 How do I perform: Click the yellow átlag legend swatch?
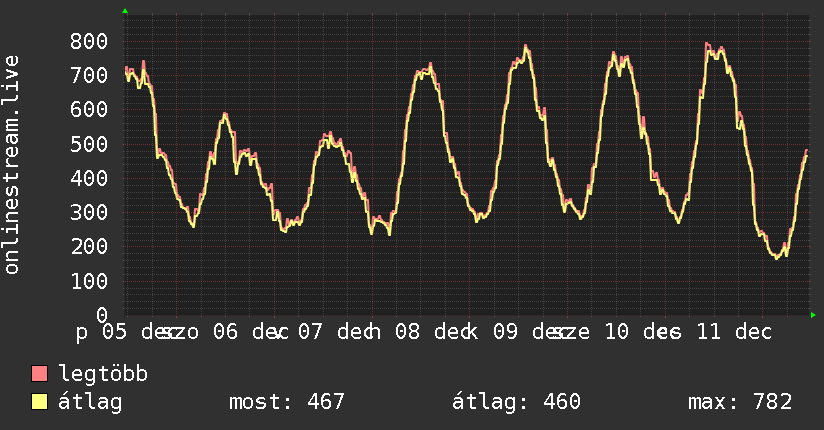39,402
